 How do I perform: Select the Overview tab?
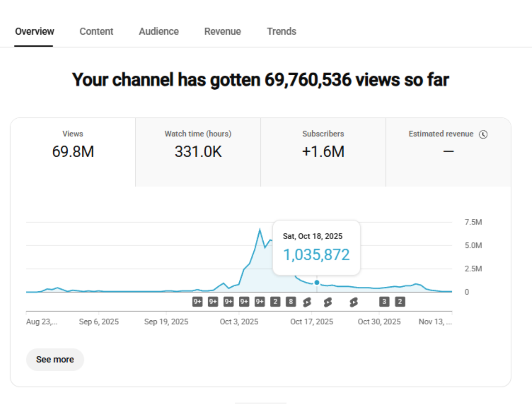pos(34,31)
